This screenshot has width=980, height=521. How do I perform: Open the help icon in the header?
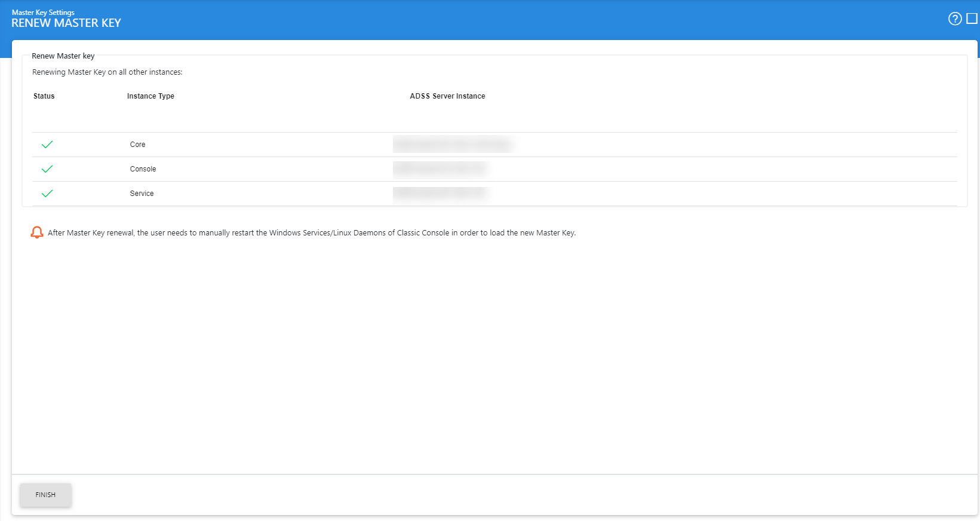point(954,19)
